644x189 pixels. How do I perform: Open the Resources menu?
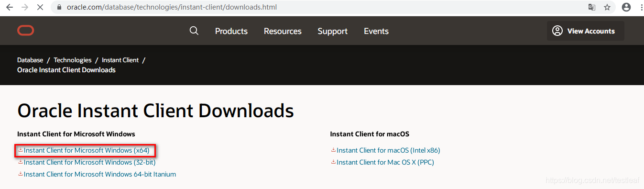pos(283,31)
